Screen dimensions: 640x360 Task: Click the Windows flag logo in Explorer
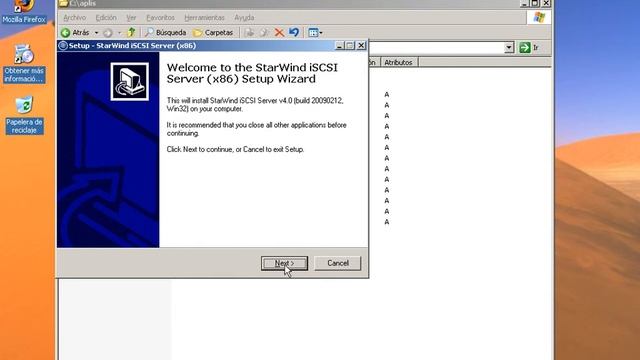539,17
